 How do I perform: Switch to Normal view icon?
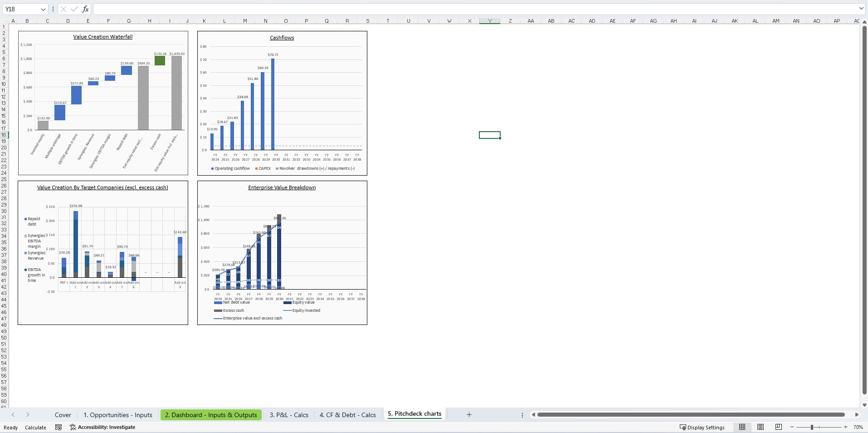point(742,427)
